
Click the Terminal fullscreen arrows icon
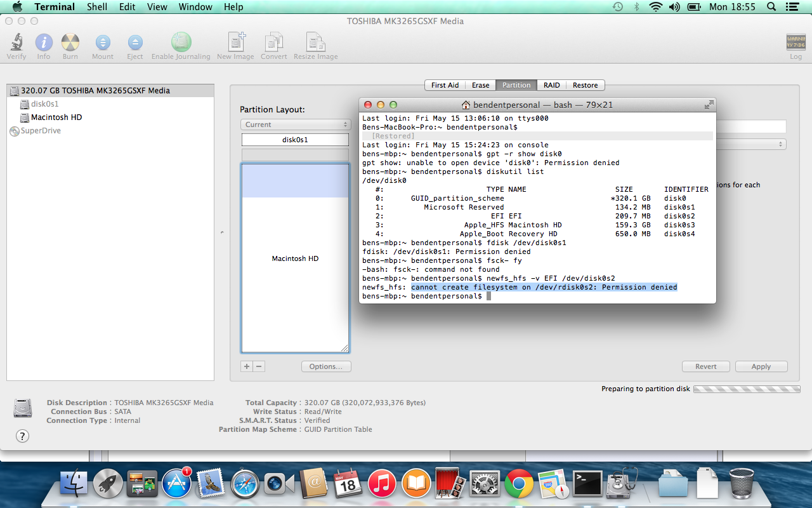(x=709, y=105)
